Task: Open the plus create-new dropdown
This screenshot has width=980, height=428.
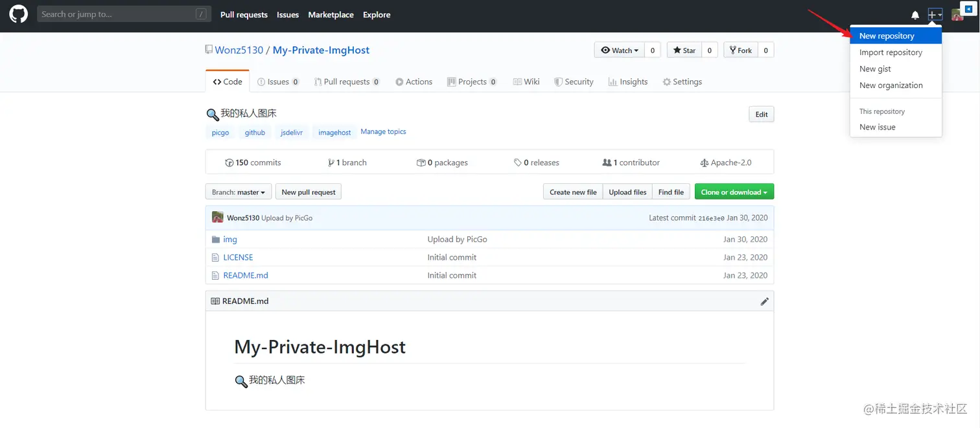Action: (x=935, y=14)
